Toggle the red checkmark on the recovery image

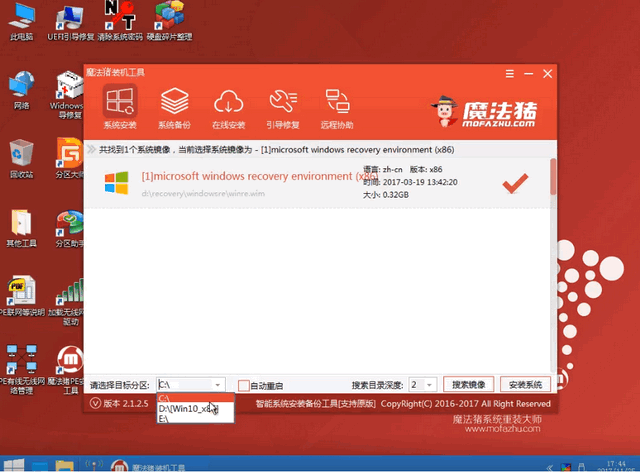(x=514, y=183)
